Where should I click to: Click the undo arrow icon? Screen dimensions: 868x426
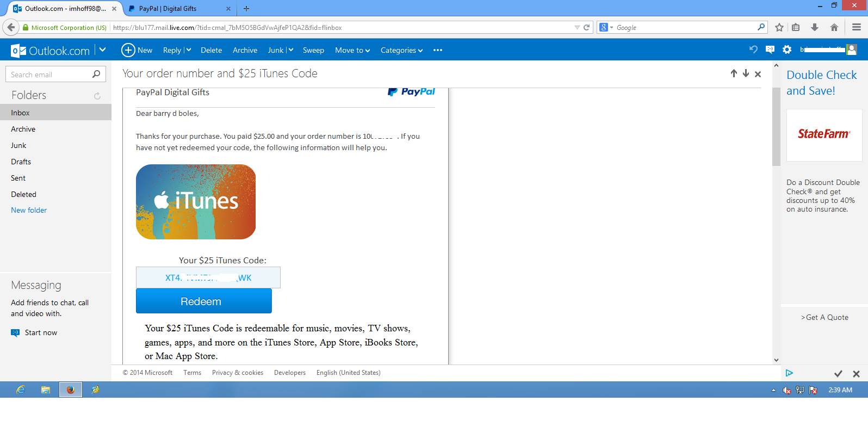pyautogui.click(x=753, y=50)
